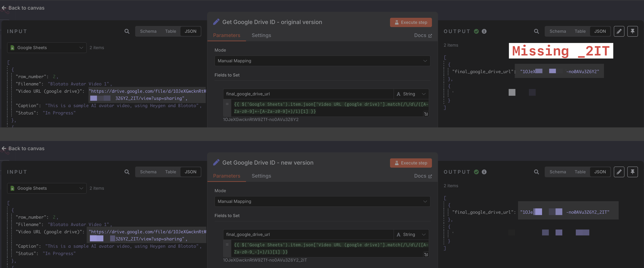Edit output data with the pencil icon
This screenshot has height=268, width=644.
tap(619, 31)
